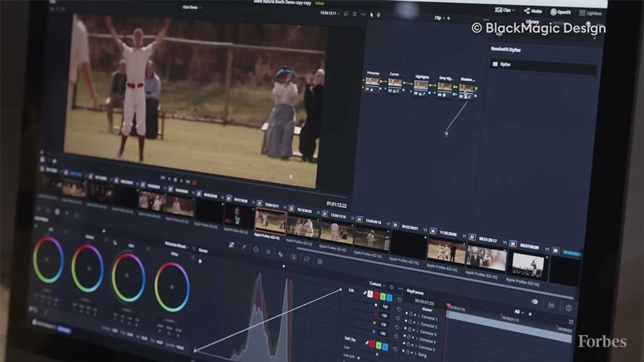Viewport: 644px width, 362px height.
Task: Toggle the green curve channel button
Action: (382, 297)
